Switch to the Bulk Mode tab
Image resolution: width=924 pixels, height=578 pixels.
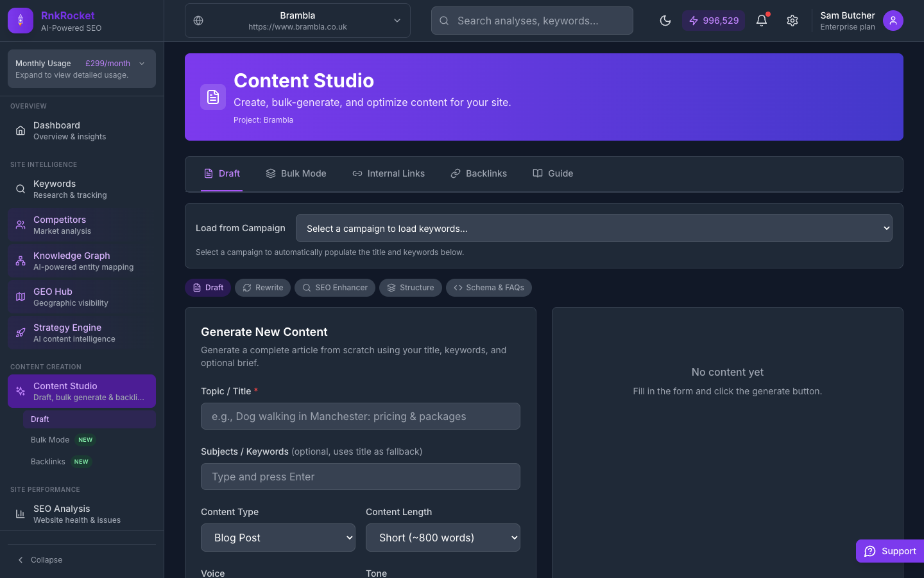click(296, 173)
